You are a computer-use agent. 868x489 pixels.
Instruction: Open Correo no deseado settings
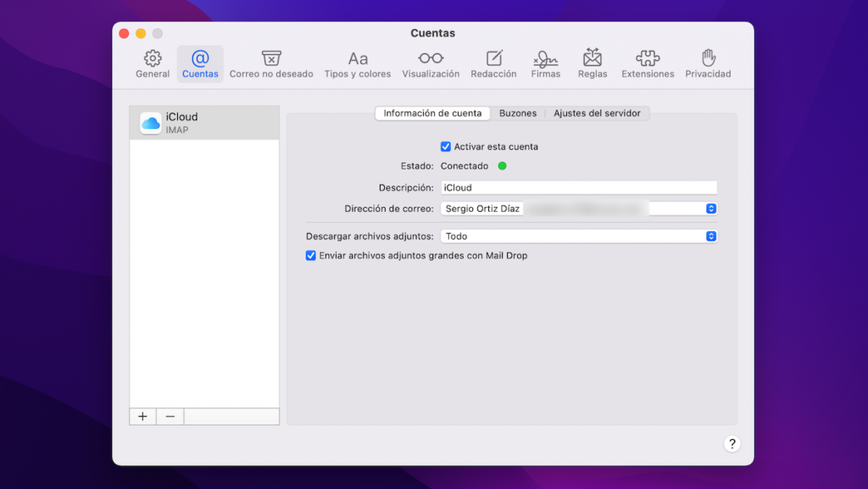click(271, 64)
